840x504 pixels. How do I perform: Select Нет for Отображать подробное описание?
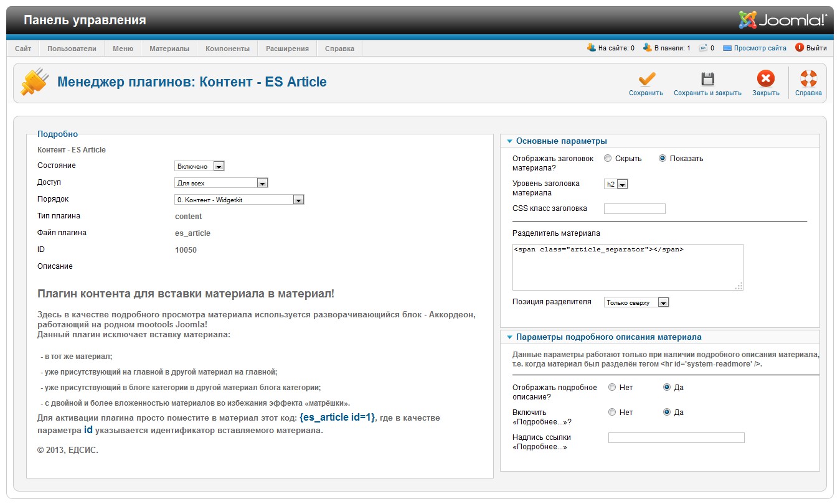click(x=612, y=387)
